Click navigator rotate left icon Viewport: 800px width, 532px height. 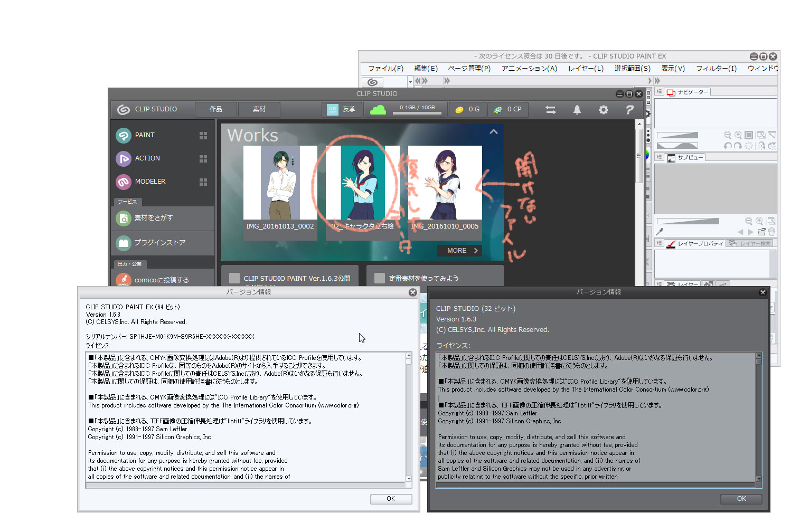coord(728,146)
